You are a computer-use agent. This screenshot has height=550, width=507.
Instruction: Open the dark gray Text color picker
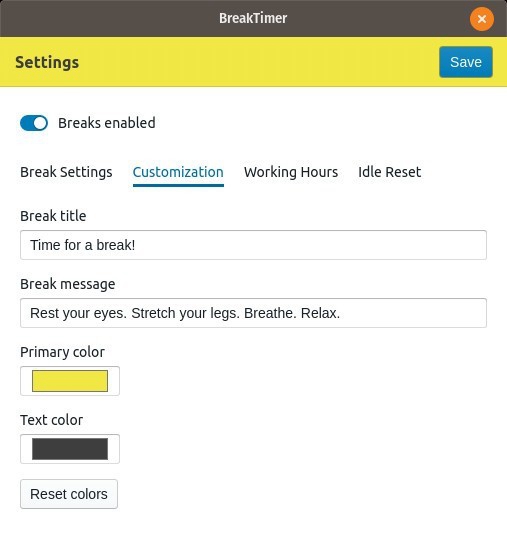(x=70, y=449)
